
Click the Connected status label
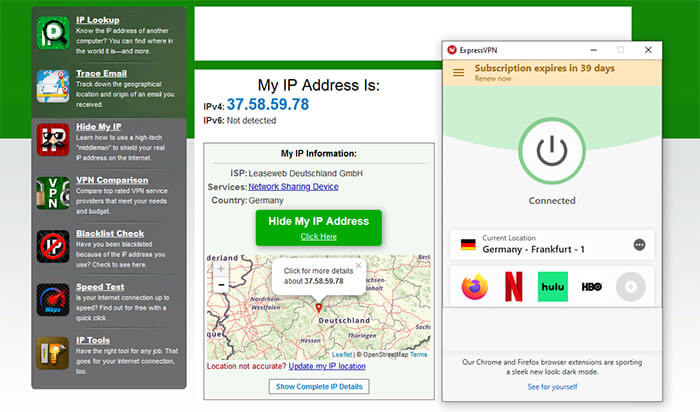click(552, 201)
